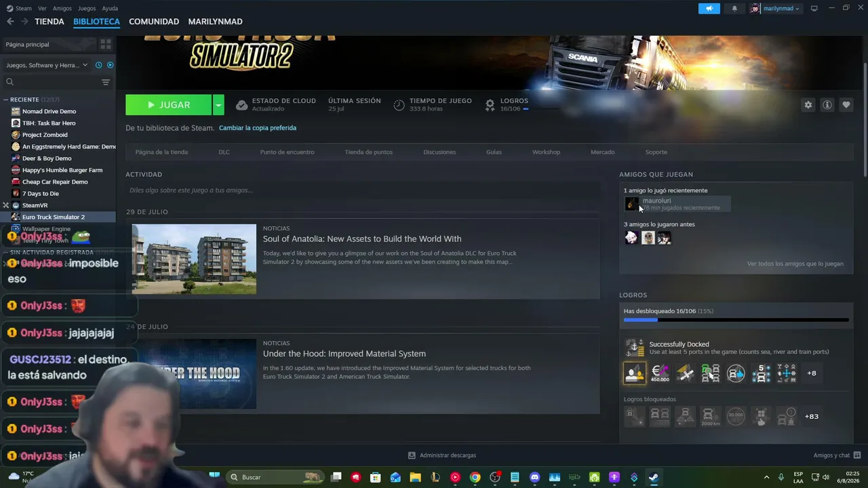Open Punto de encuentro
The width and height of the screenshot is (868, 488).
(x=287, y=152)
